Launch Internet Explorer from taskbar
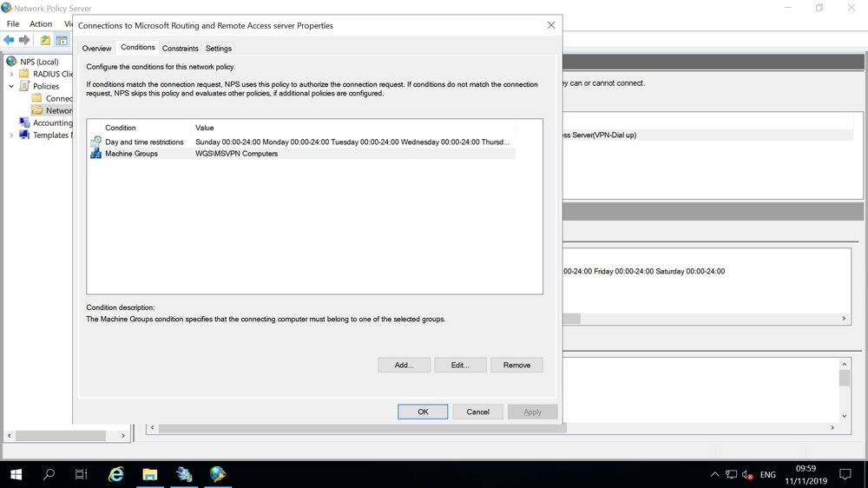 point(115,474)
